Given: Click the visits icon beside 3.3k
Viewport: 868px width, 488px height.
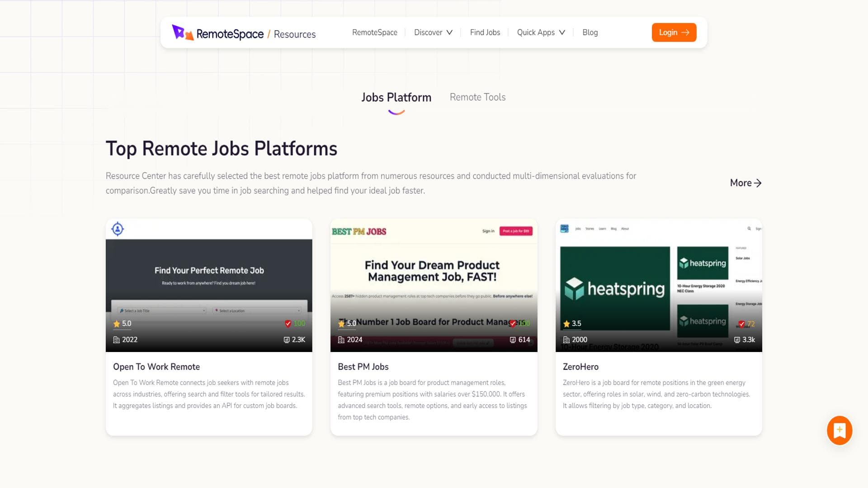Looking at the screenshot, I should point(737,340).
